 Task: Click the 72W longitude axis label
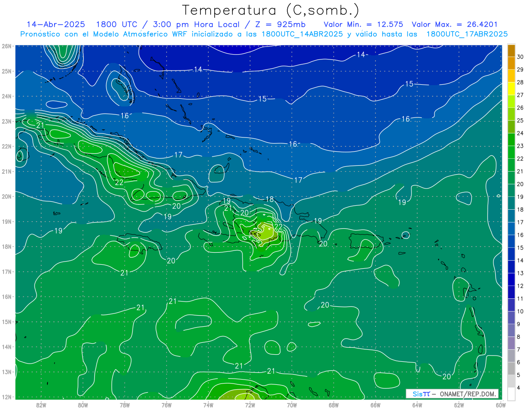(250, 404)
